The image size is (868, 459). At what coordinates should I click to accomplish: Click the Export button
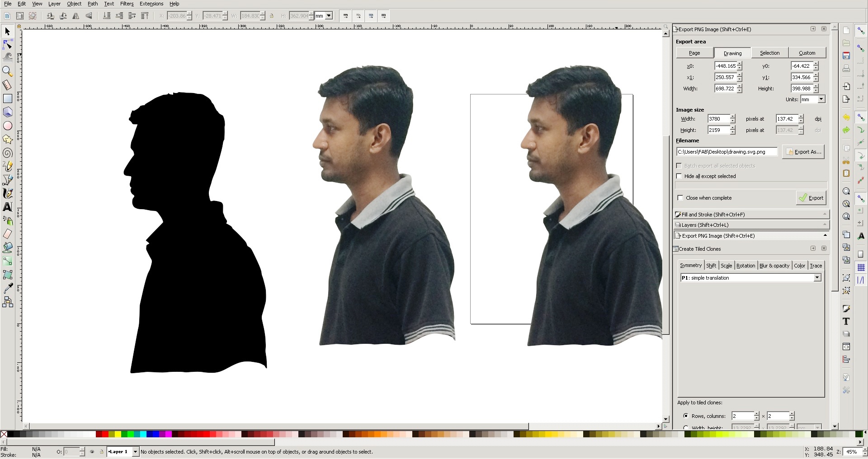(x=811, y=198)
